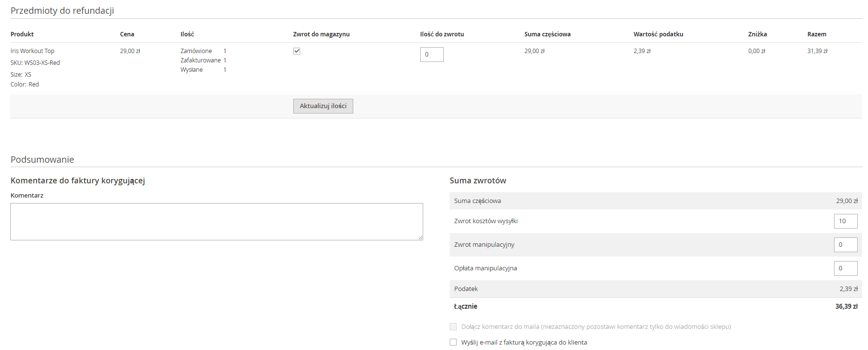The height and width of the screenshot is (350, 868).
Task: Check Dołącz komentarz do maila checkbox
Action: [x=453, y=327]
